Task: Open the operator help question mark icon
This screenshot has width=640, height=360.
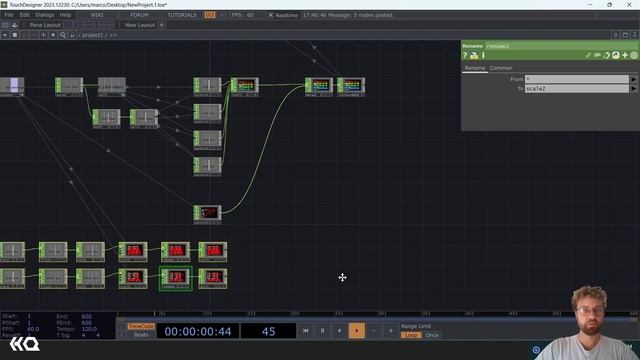Action: tap(465, 55)
